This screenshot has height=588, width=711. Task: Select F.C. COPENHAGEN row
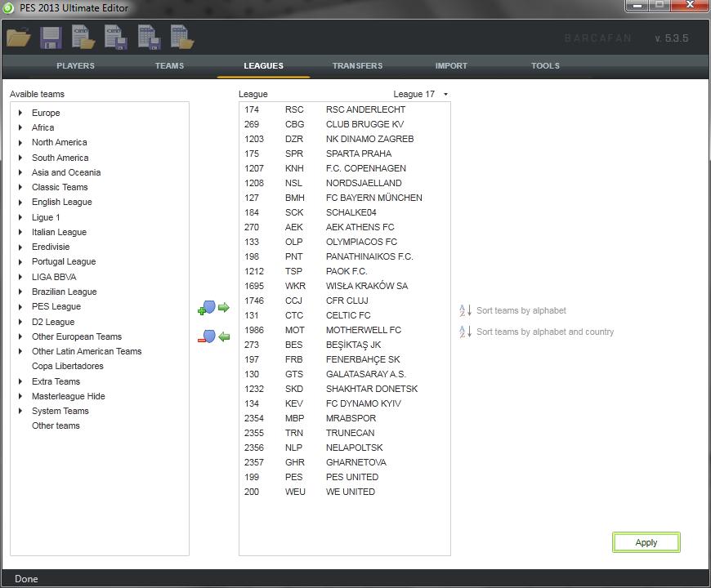tap(345, 168)
